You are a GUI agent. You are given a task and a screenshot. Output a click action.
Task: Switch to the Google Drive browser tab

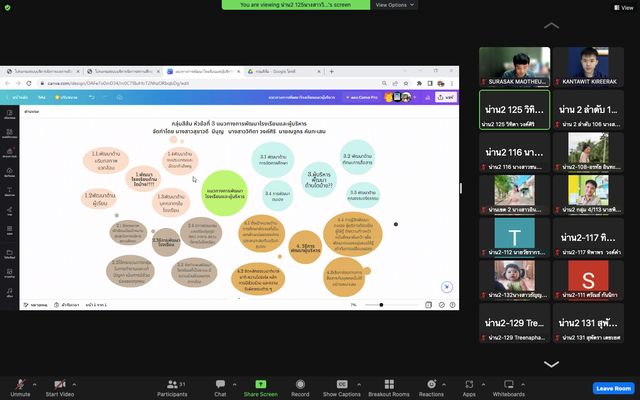pyautogui.click(x=283, y=71)
